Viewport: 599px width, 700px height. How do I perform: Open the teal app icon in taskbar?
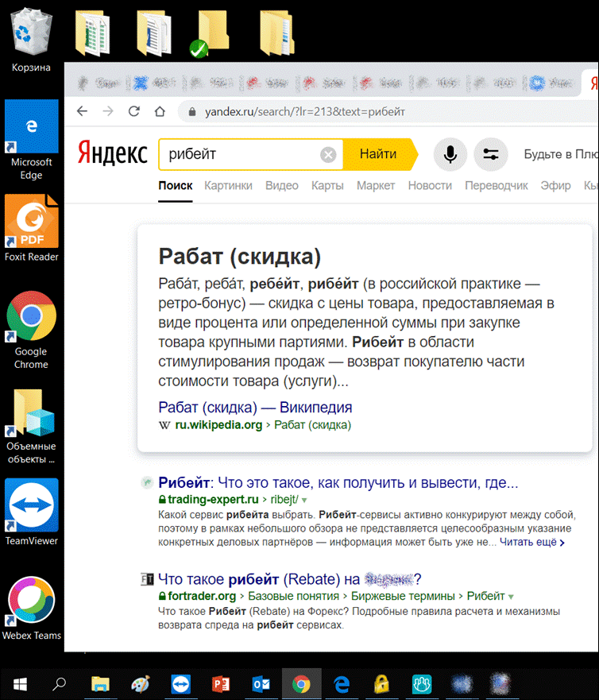click(x=422, y=684)
